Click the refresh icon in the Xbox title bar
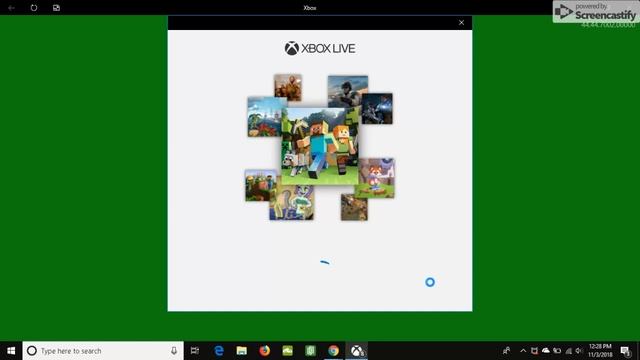Image resolution: width=640 pixels, height=360 pixels. click(34, 8)
